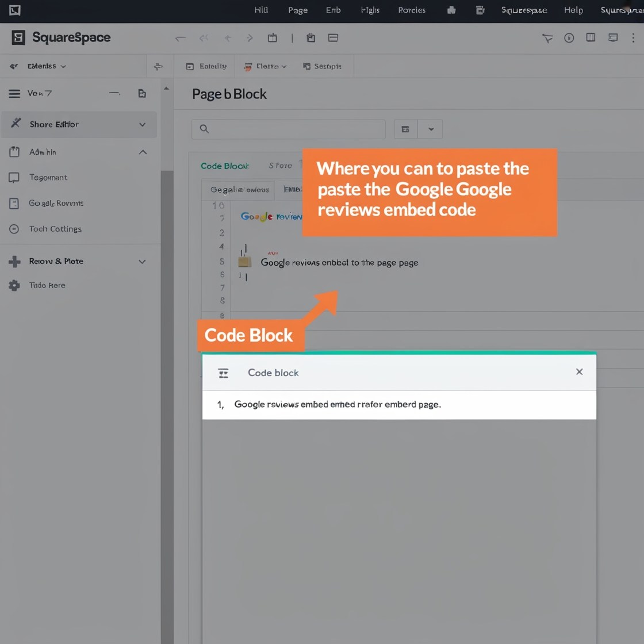Open the Higlis menu

coord(370,10)
